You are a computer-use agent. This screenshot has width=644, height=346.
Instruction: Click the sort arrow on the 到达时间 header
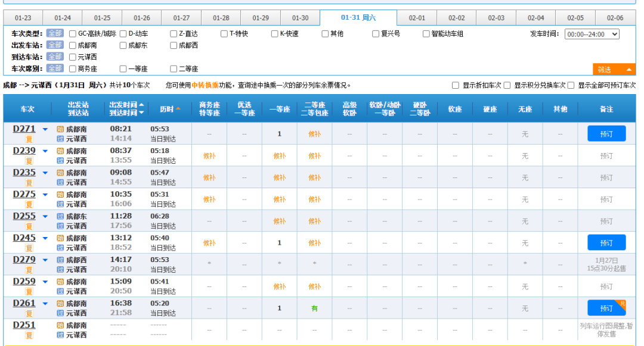pyautogui.click(x=140, y=113)
